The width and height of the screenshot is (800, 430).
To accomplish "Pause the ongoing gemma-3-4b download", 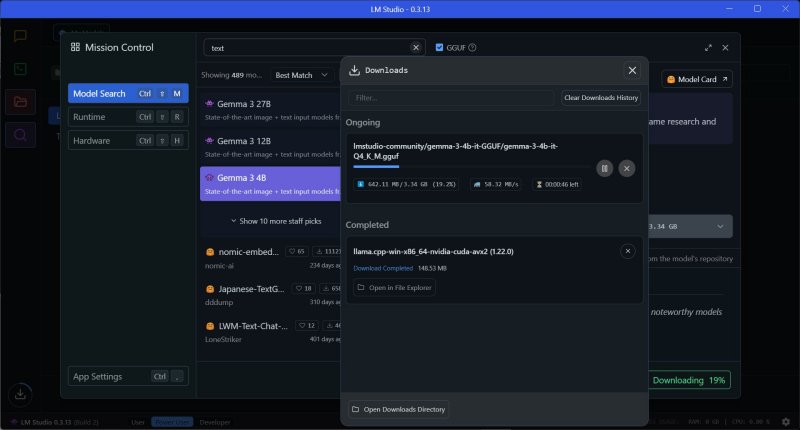I will click(604, 168).
